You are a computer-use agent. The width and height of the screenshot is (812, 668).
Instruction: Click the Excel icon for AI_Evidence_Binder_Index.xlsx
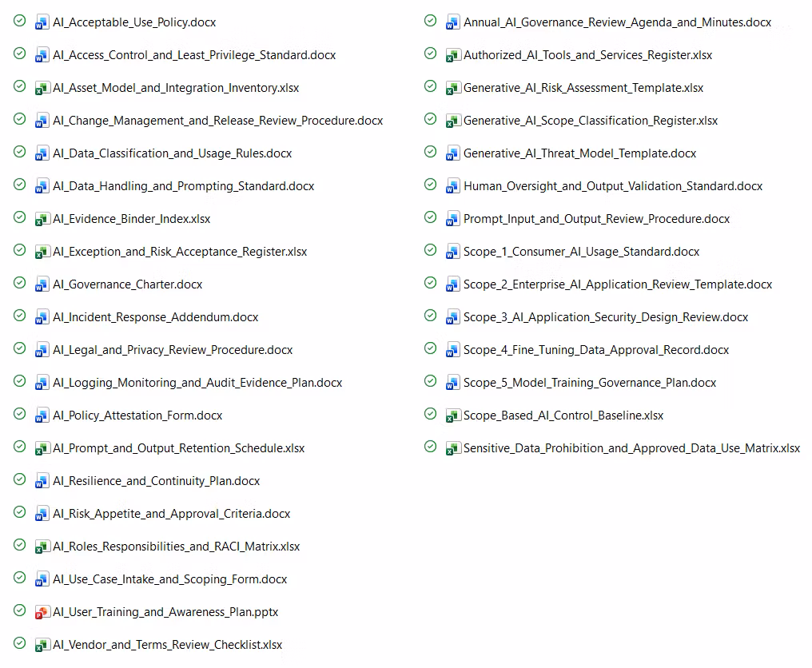pos(42,219)
